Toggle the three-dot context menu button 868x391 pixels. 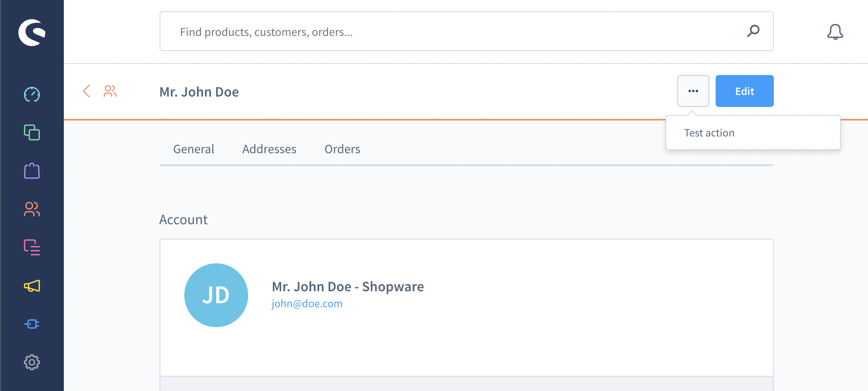click(x=693, y=91)
